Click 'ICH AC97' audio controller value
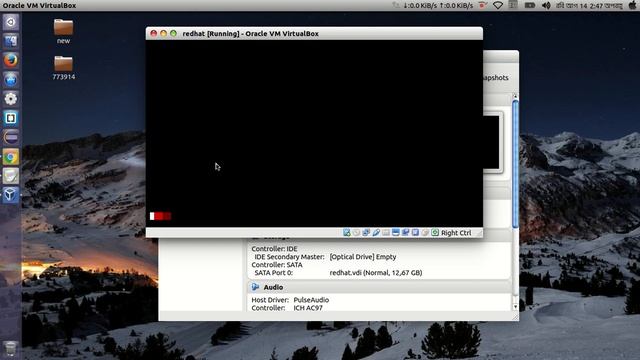 [x=308, y=308]
